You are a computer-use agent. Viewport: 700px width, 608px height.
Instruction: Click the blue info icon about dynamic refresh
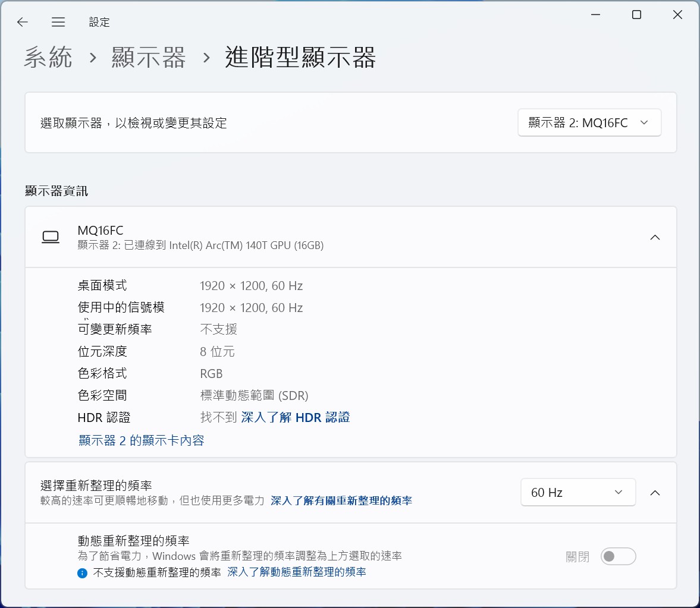click(x=82, y=573)
